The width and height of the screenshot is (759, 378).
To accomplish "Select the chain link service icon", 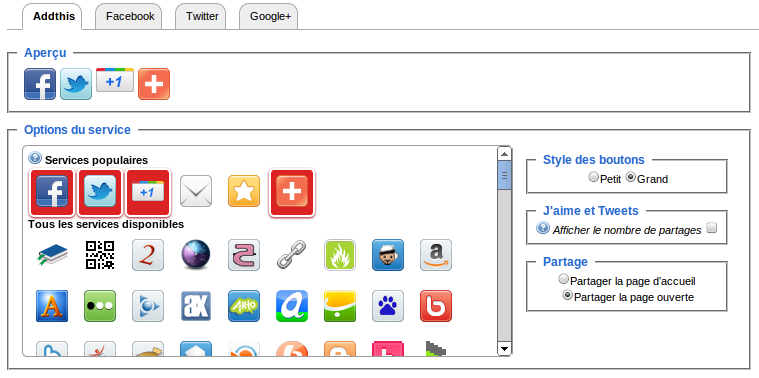I will point(292,255).
